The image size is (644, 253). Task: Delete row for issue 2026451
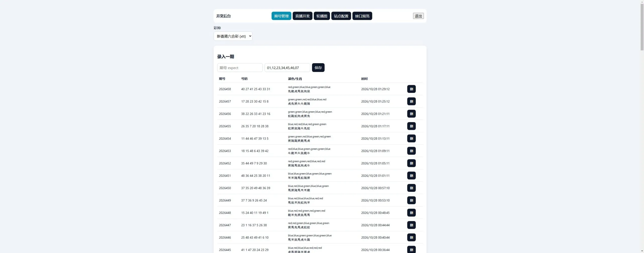click(x=411, y=175)
